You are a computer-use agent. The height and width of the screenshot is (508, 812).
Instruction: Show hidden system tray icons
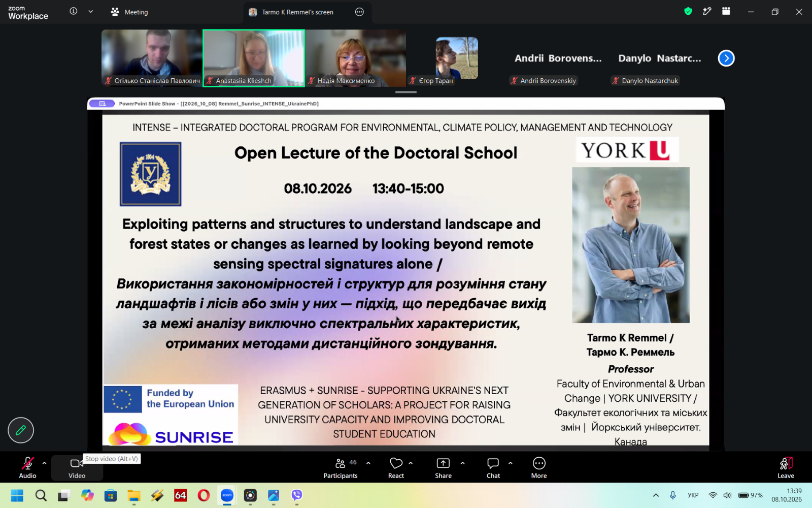656,495
